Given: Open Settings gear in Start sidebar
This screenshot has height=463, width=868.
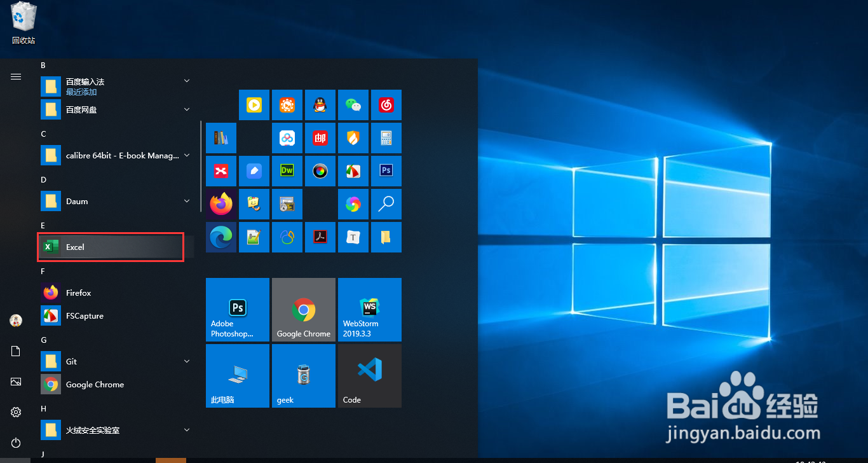Looking at the screenshot, I should (x=16, y=412).
